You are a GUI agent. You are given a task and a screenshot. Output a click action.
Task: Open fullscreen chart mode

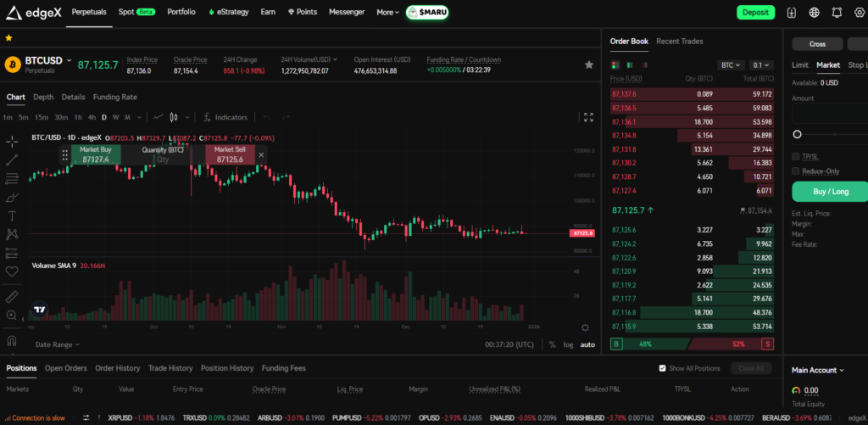click(x=588, y=117)
